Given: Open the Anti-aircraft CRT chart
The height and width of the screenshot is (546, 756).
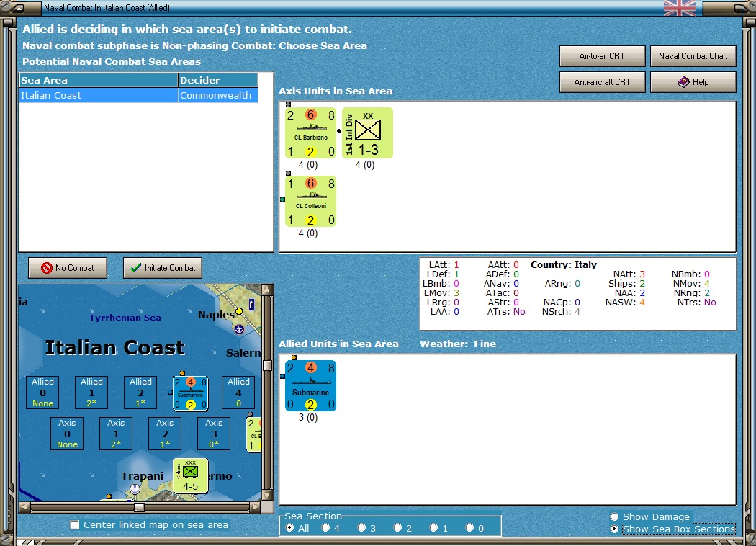Looking at the screenshot, I should 602,82.
